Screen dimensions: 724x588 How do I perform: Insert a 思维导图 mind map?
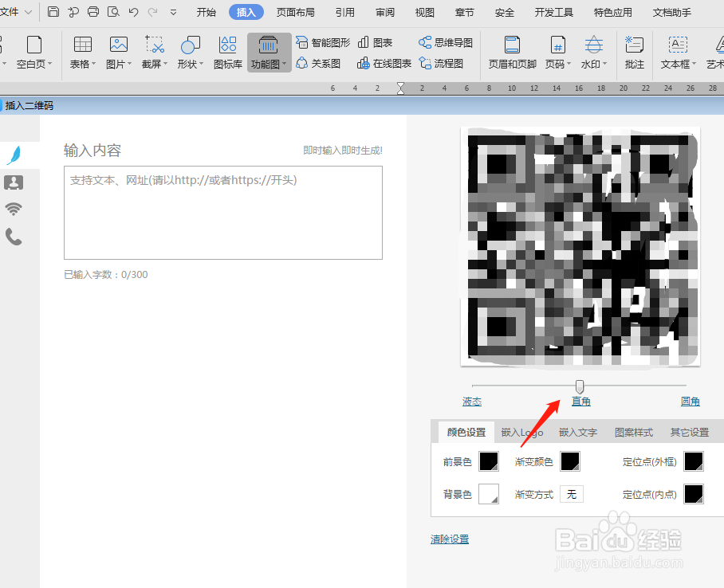[x=446, y=42]
